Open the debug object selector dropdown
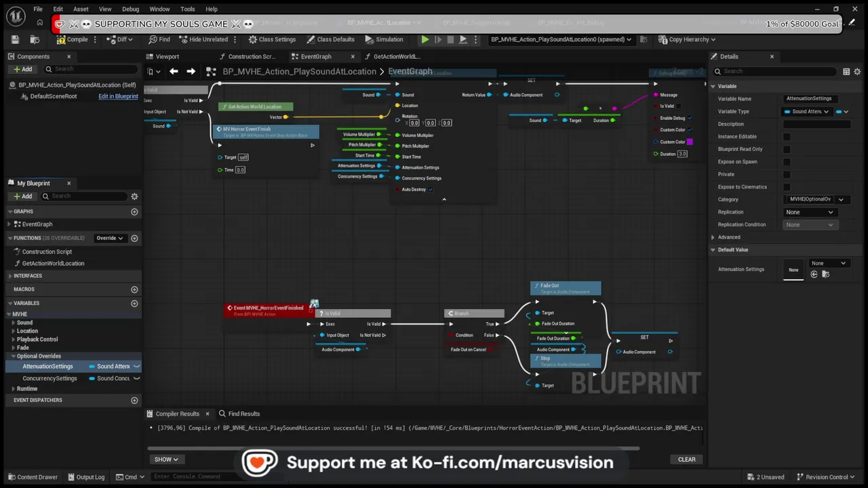This screenshot has width=868, height=488. 561,39
